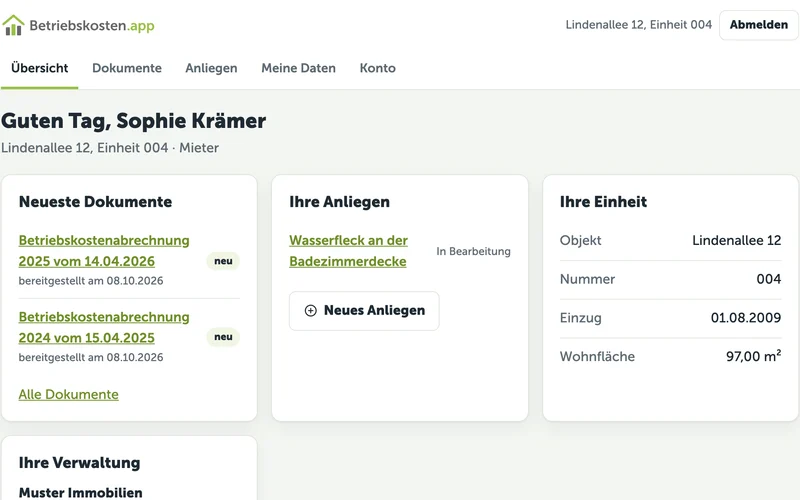Click the Nummer value 004

(x=769, y=279)
